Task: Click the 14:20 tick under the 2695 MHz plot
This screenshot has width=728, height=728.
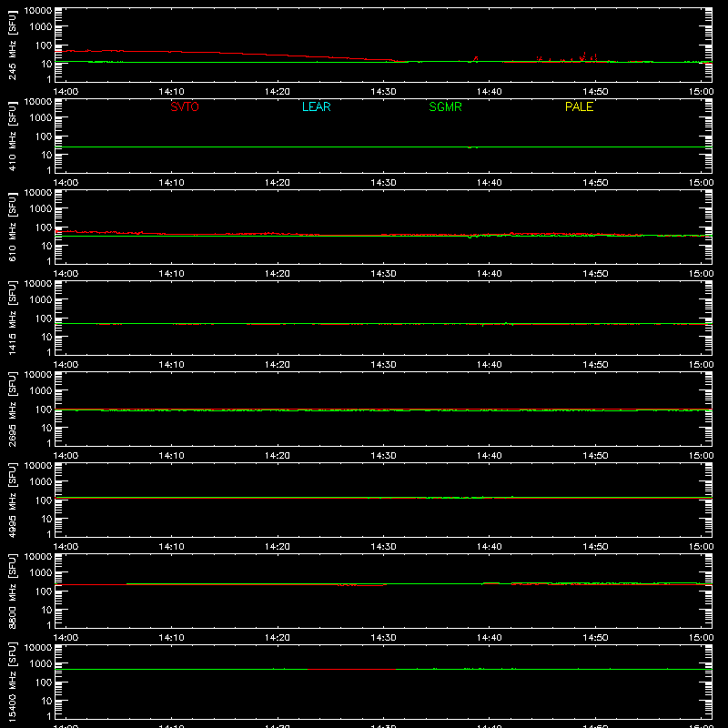Action: [278, 456]
